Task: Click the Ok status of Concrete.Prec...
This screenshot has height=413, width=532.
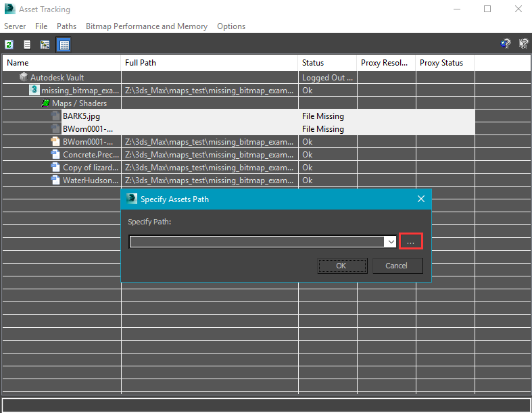Action: coord(308,154)
